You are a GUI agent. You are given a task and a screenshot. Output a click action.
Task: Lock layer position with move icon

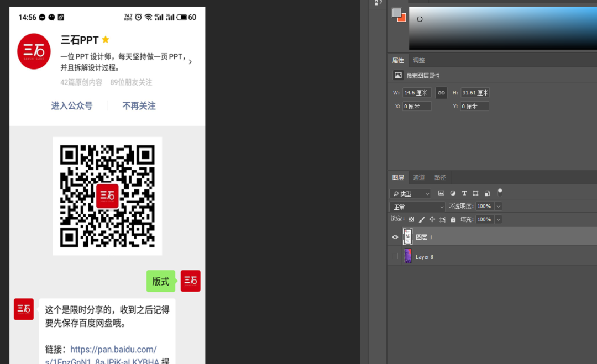[432, 219]
